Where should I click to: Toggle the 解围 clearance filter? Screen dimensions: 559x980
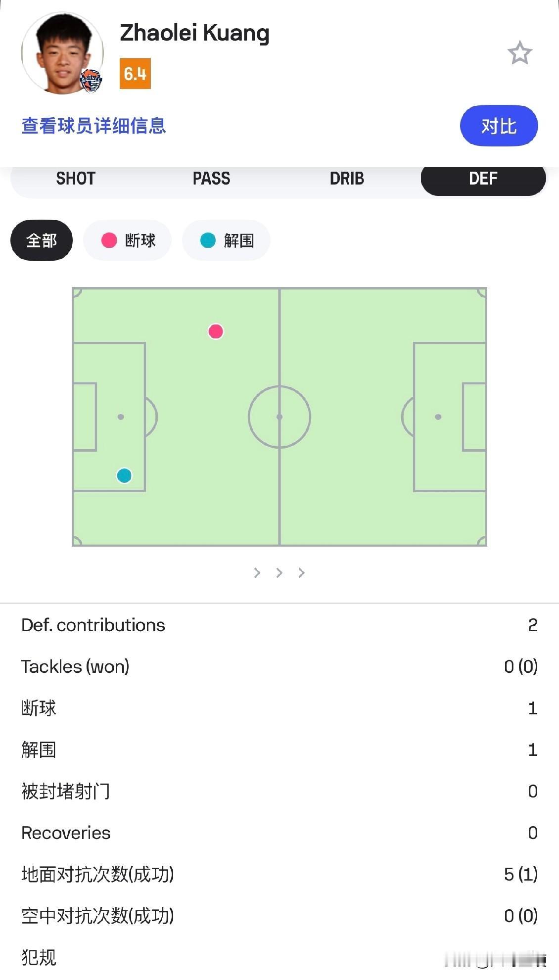pos(227,241)
